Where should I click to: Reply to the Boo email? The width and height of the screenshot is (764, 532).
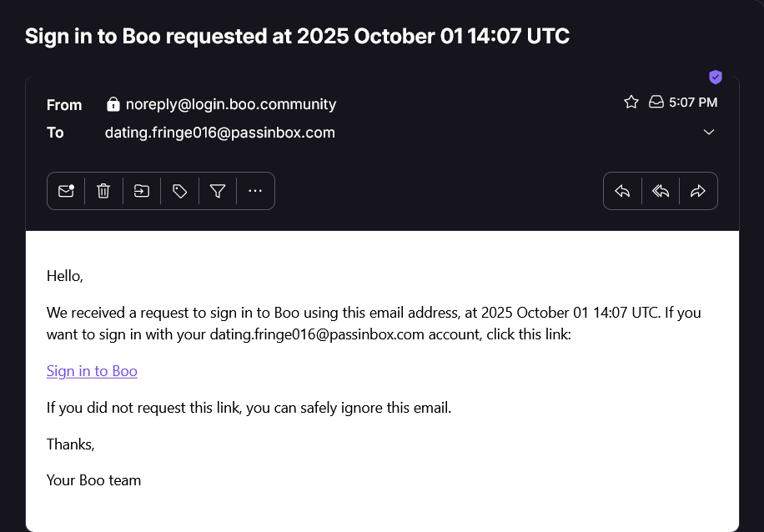pyautogui.click(x=622, y=191)
